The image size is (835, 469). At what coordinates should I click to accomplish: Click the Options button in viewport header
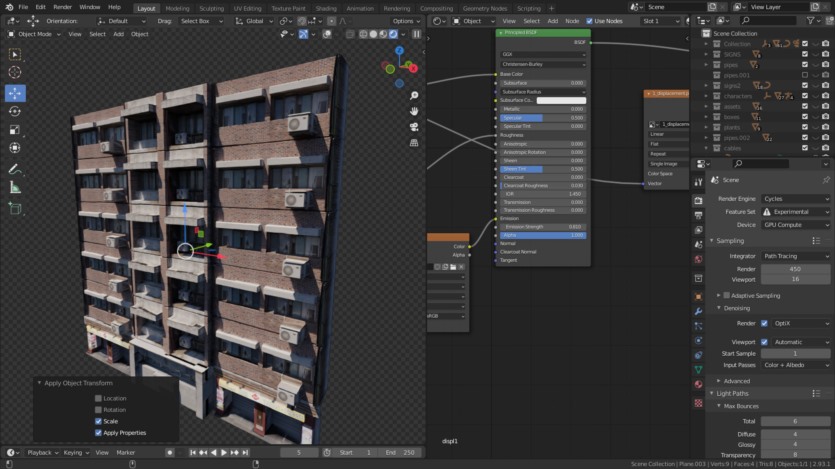point(406,21)
